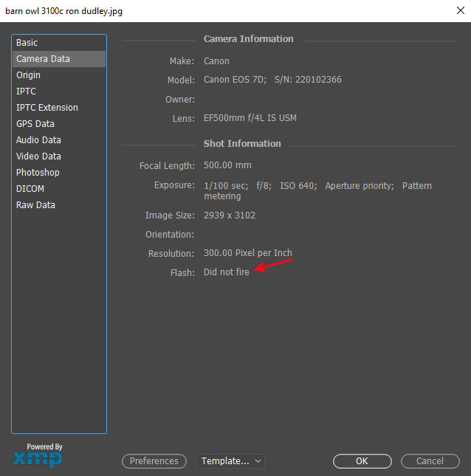Screen dimensions: 471x476
Task: Click the Owner field
Action: pyautogui.click(x=295, y=100)
